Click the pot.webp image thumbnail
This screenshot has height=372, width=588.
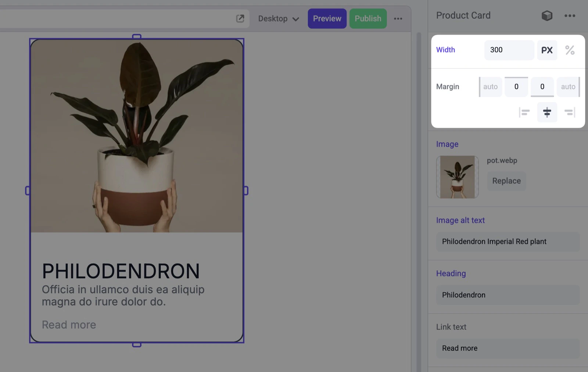click(x=457, y=177)
